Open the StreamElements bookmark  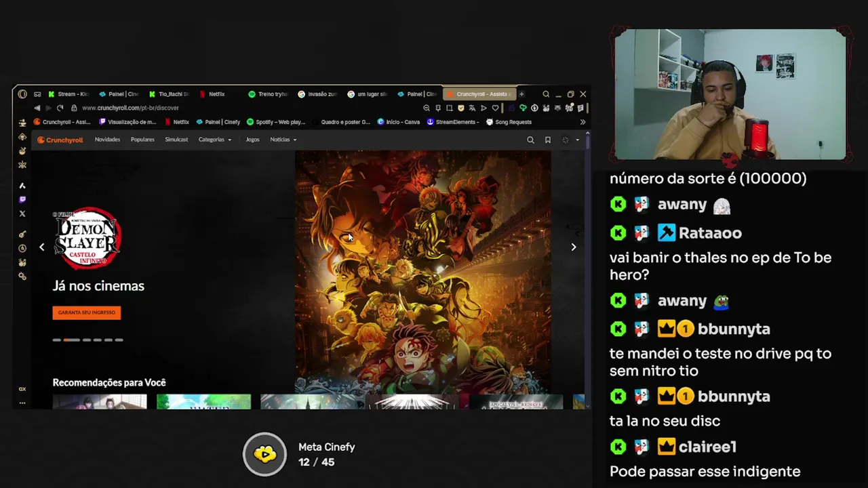pos(453,122)
